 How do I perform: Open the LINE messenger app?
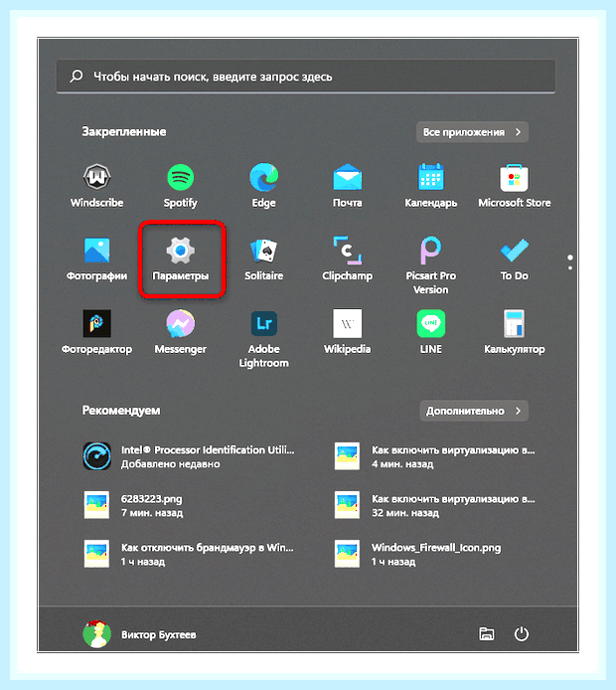(431, 333)
